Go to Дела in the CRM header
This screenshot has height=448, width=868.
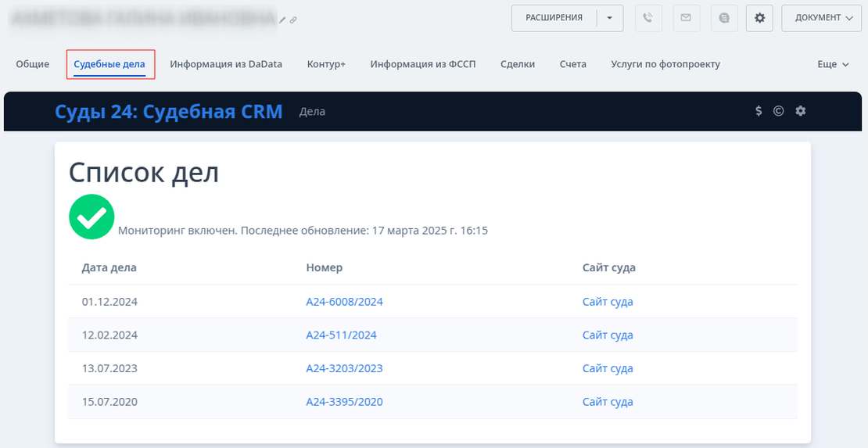[312, 112]
